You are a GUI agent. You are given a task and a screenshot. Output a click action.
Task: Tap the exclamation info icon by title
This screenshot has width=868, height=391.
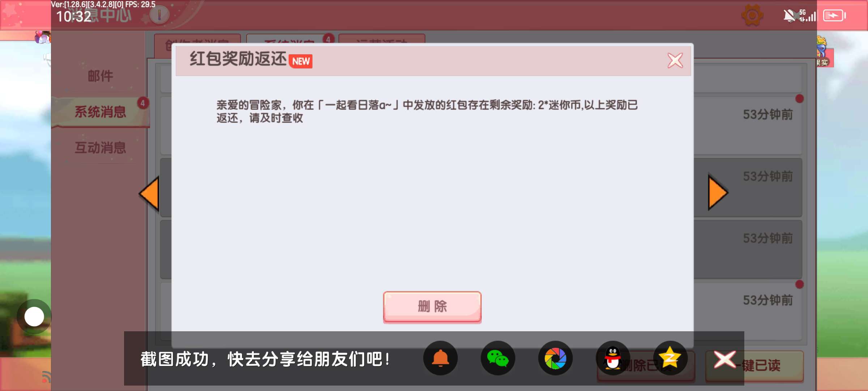pyautogui.click(x=159, y=15)
